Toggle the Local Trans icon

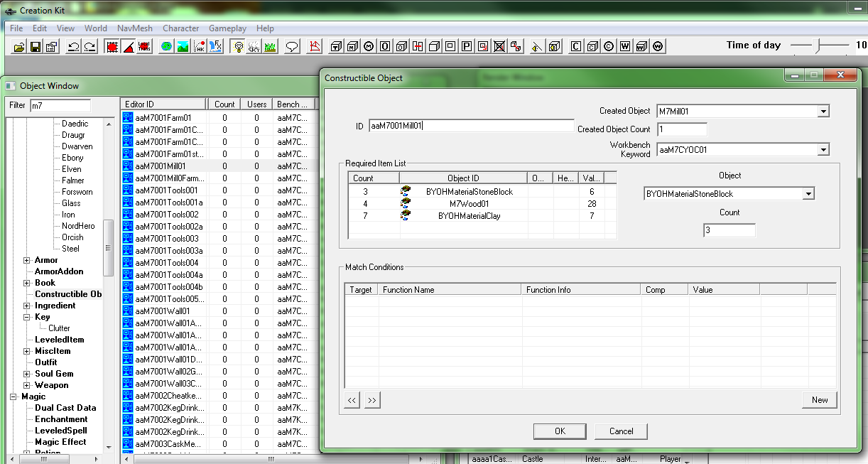click(144, 47)
